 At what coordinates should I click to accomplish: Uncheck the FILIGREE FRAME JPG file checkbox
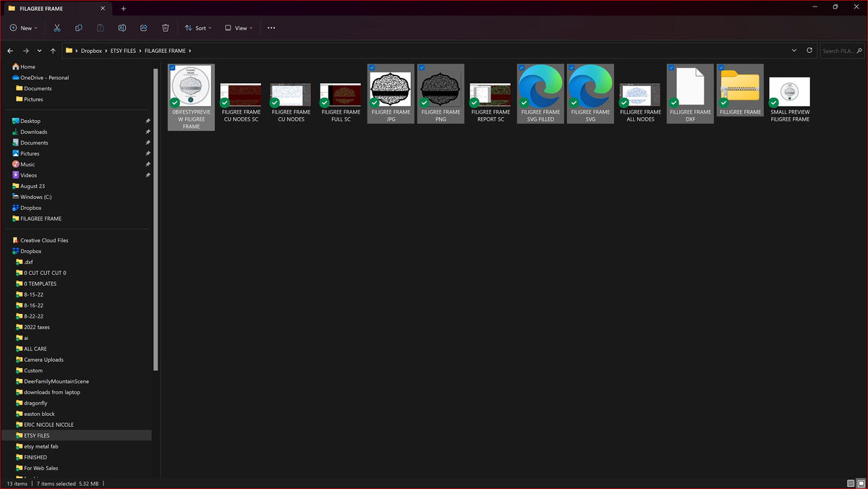click(x=371, y=67)
